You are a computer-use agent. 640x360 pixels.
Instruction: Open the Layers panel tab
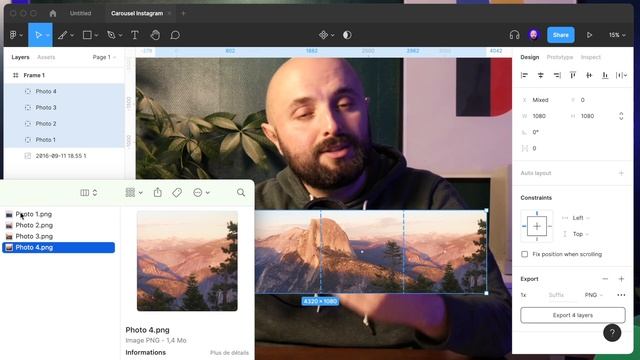tap(20, 57)
